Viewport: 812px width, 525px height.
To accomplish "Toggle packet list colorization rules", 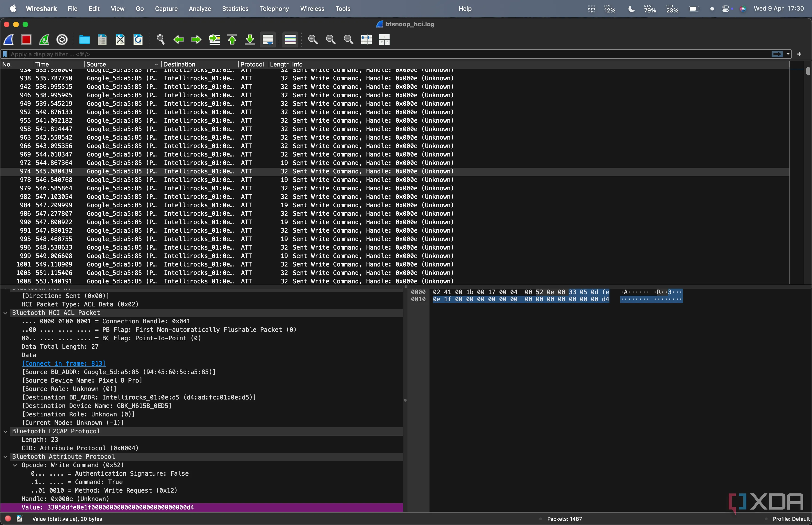I will click(x=290, y=39).
